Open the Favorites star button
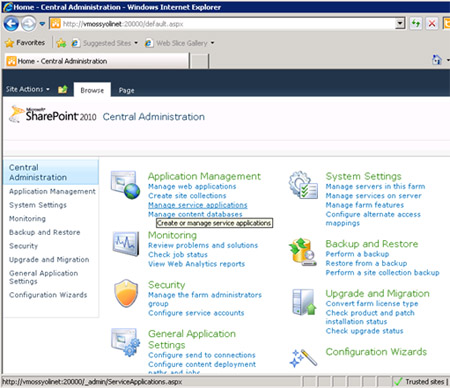The image size is (450, 388). (x=25, y=43)
